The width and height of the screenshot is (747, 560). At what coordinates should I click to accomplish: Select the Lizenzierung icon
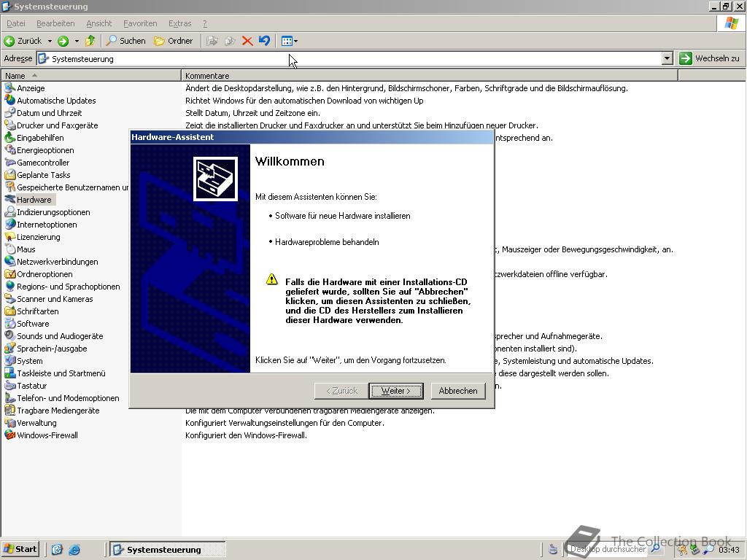pos(9,236)
